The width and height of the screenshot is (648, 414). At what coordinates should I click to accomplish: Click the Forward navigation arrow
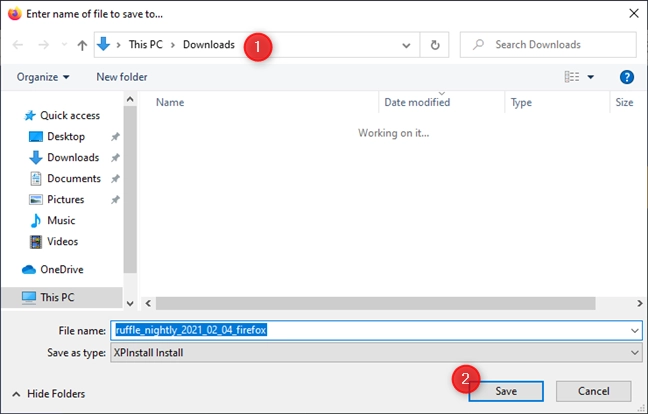tap(43, 45)
